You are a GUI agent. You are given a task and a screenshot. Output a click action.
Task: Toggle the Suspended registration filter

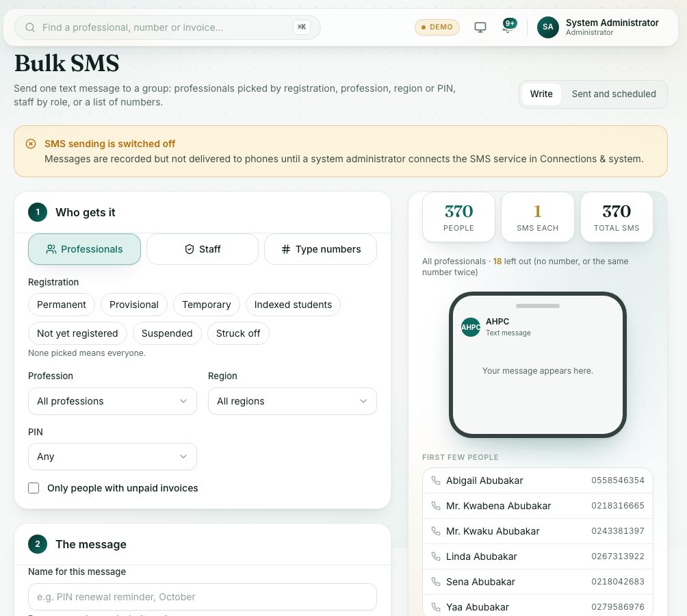(167, 333)
